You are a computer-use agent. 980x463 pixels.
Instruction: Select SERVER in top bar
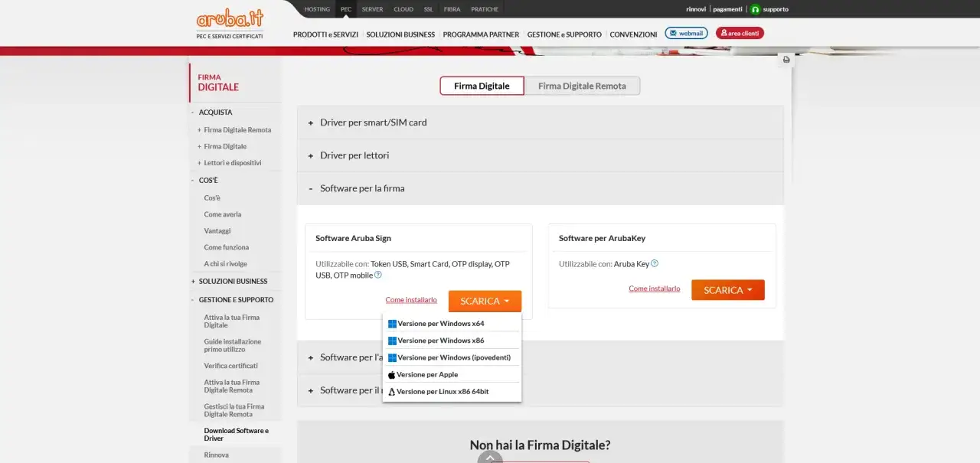click(x=372, y=9)
